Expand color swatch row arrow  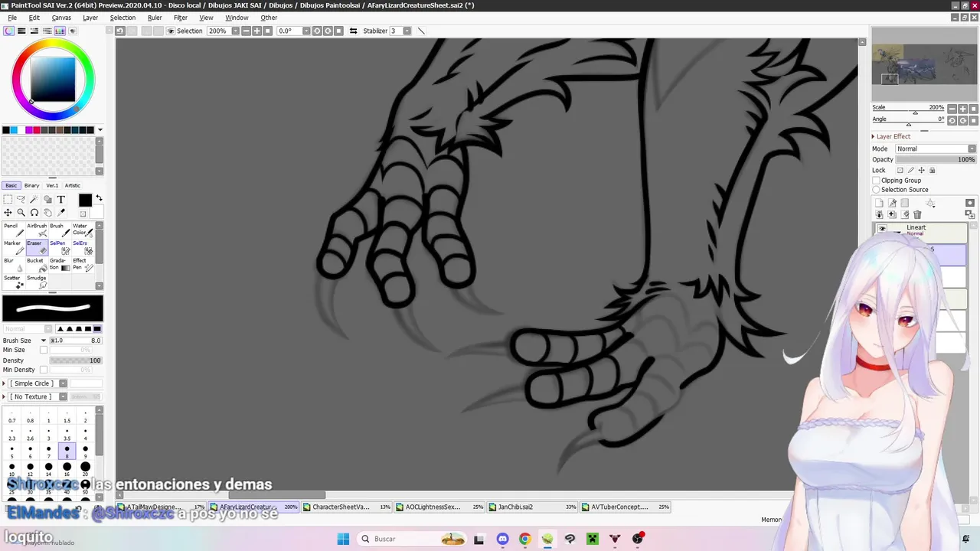[100, 130]
